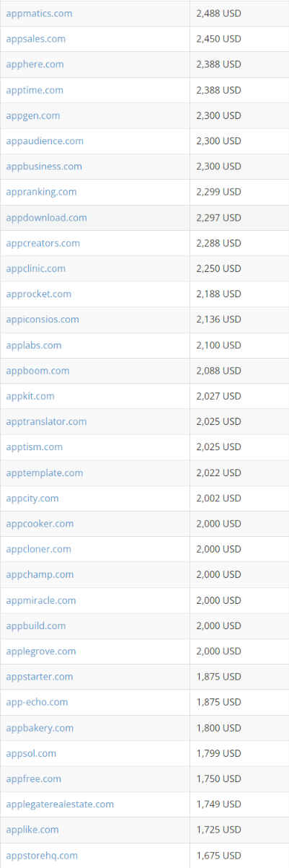
Task: Open appiconsios.com domain link
Action: 43,319
